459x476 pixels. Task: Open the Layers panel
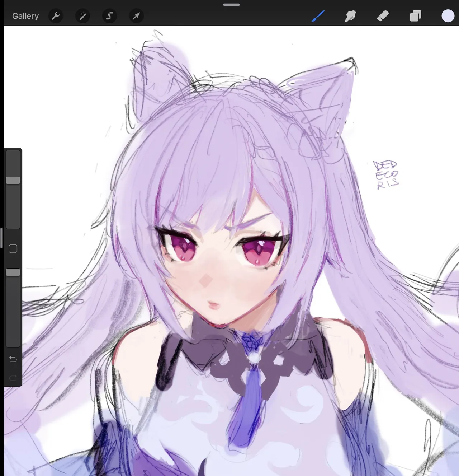[415, 16]
